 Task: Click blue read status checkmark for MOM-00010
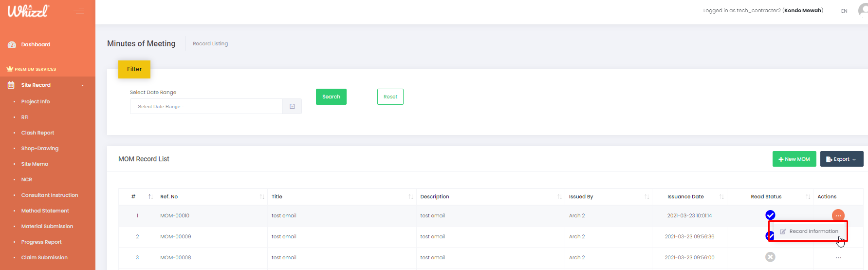770,215
